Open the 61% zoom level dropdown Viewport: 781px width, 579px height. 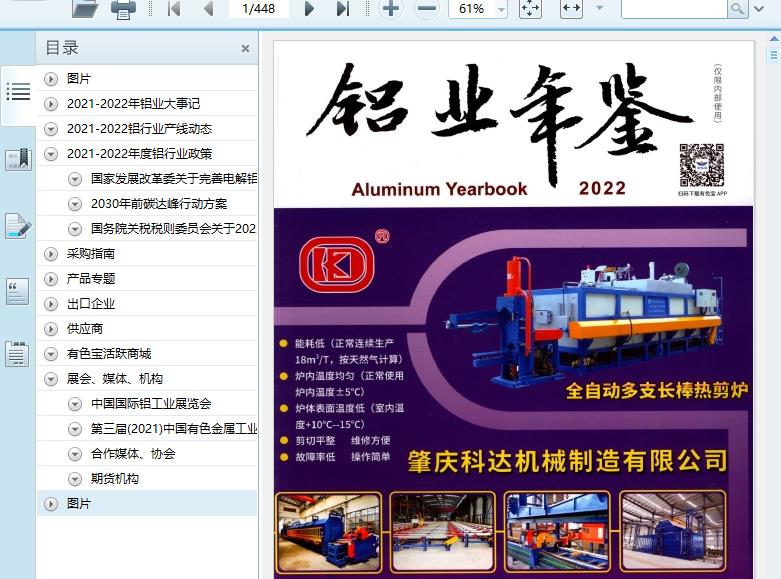(x=501, y=9)
